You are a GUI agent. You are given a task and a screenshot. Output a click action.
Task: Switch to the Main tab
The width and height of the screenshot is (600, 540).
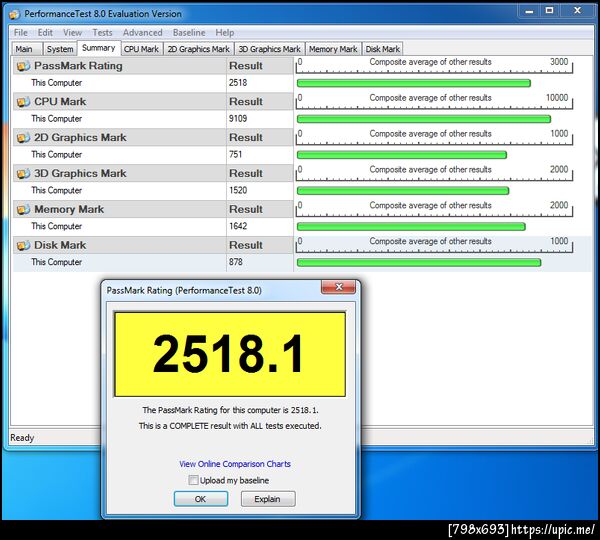[26, 49]
